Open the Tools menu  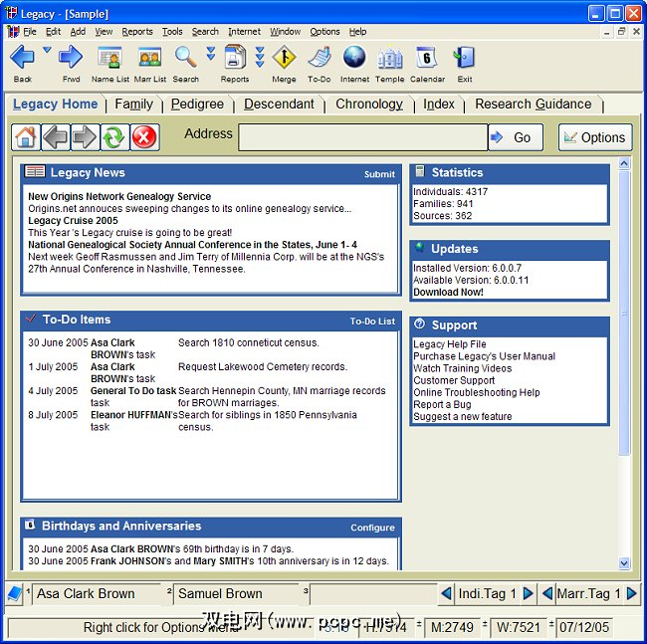(x=172, y=32)
